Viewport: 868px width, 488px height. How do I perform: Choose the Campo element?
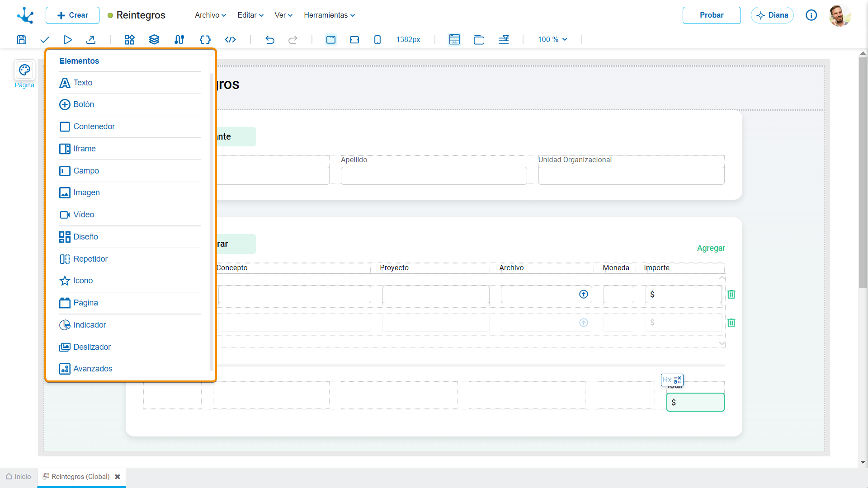[x=130, y=171]
